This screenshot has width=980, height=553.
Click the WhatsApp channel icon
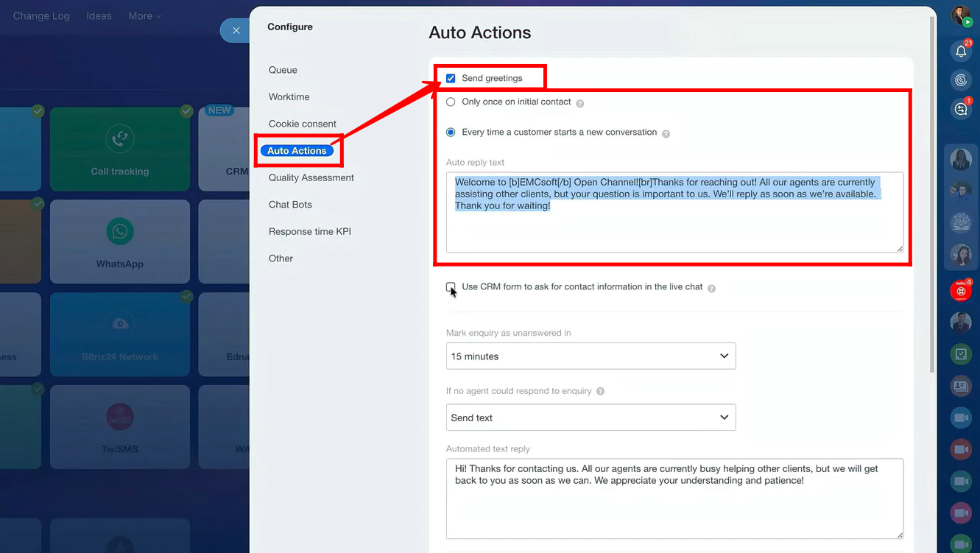point(119,231)
